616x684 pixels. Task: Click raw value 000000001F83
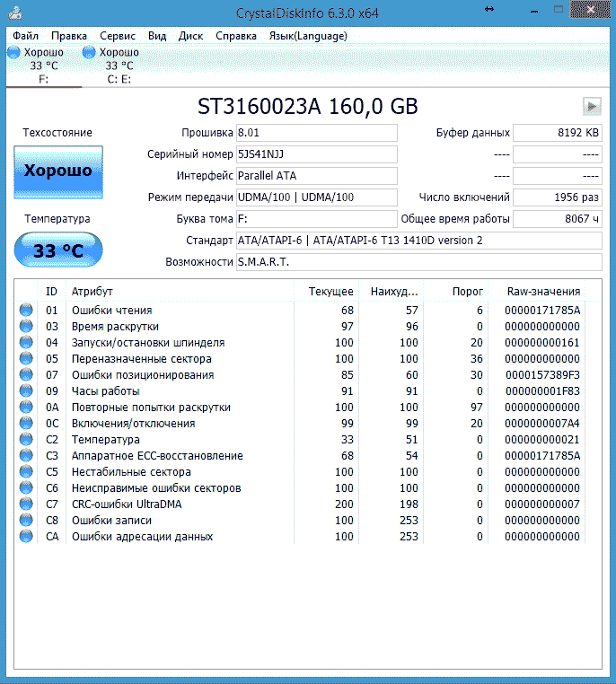(x=542, y=390)
